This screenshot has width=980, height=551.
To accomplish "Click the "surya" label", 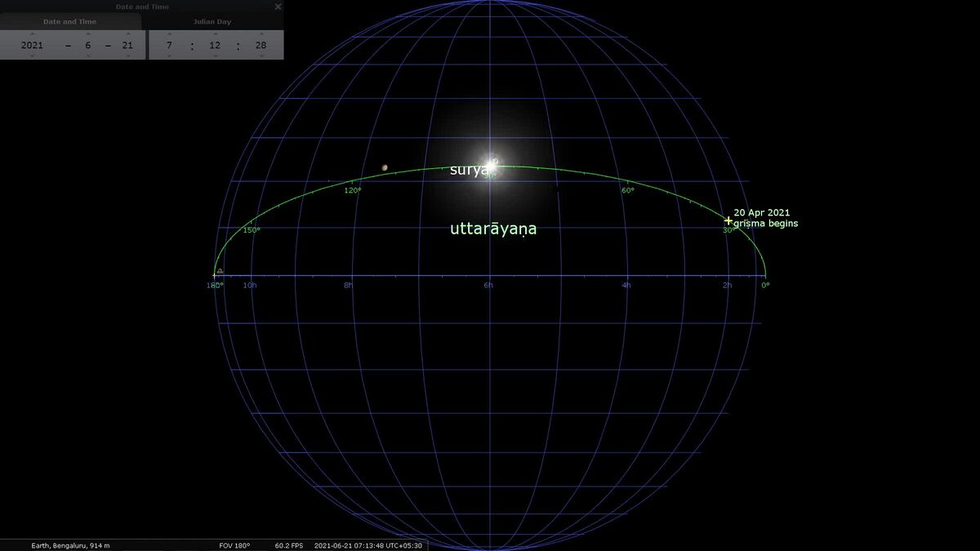I will 469,171.
